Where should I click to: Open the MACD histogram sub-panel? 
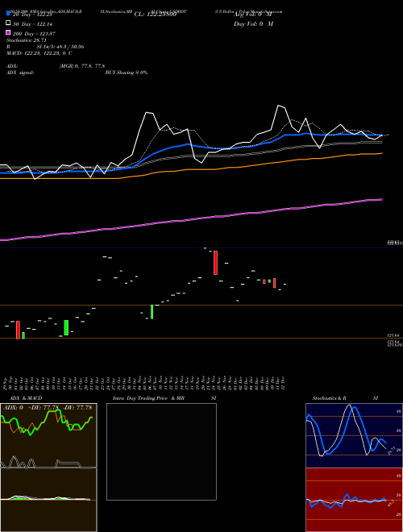tap(48, 499)
